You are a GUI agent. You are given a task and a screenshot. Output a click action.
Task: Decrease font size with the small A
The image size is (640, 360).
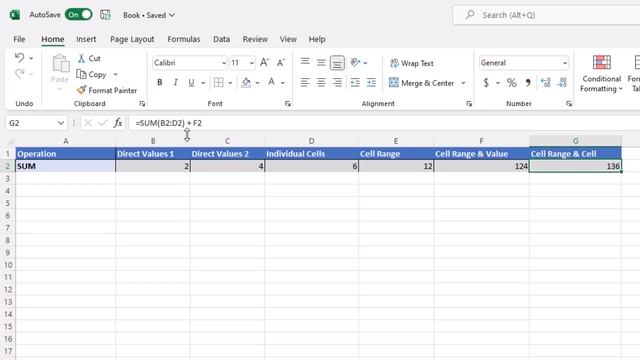click(x=281, y=62)
